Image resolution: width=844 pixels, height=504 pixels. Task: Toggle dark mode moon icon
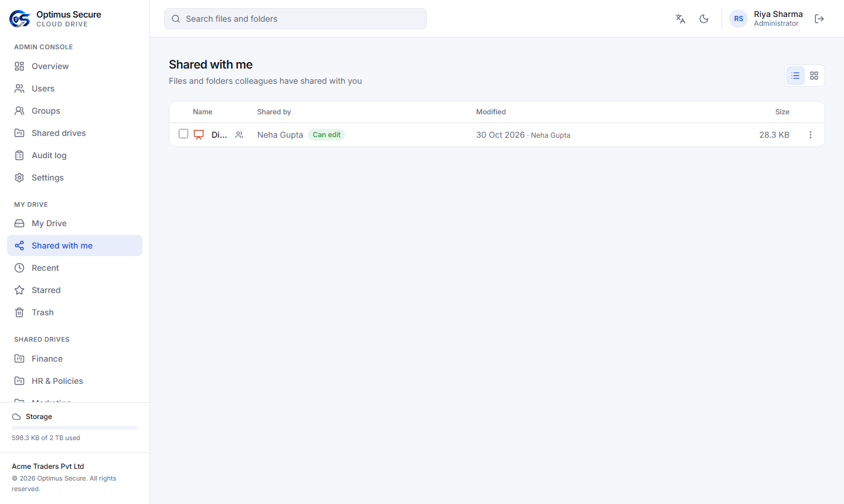coord(704,19)
